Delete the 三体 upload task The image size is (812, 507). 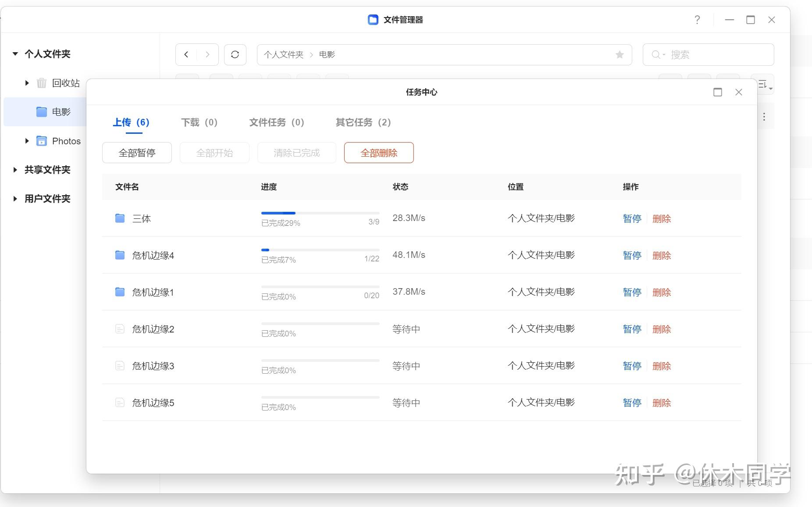point(662,218)
